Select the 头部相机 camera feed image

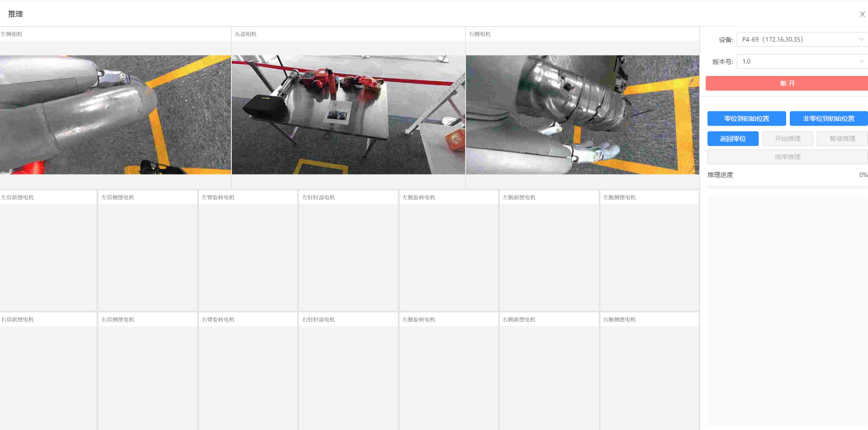click(x=348, y=115)
